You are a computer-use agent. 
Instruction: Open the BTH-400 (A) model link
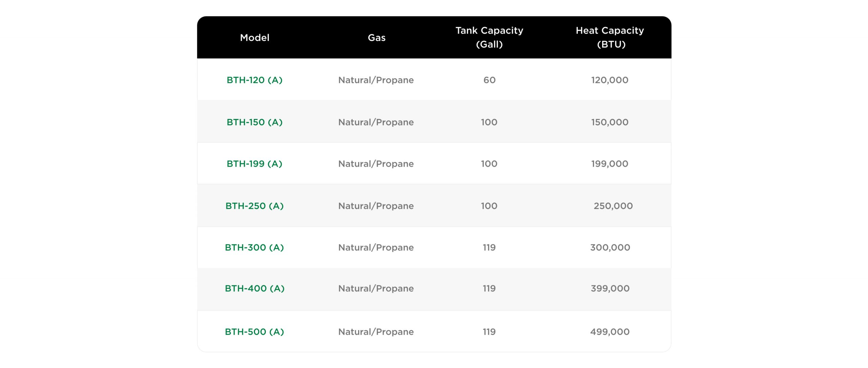coord(254,288)
